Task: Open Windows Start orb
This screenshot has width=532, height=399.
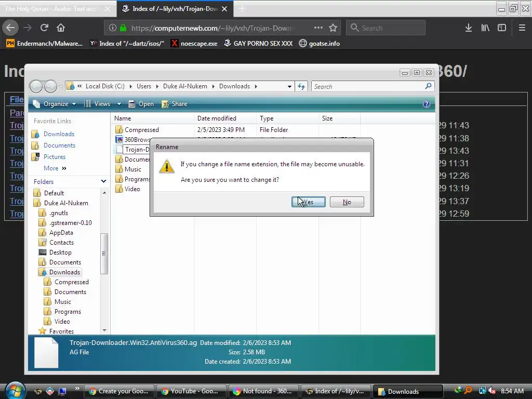Action: [15, 391]
